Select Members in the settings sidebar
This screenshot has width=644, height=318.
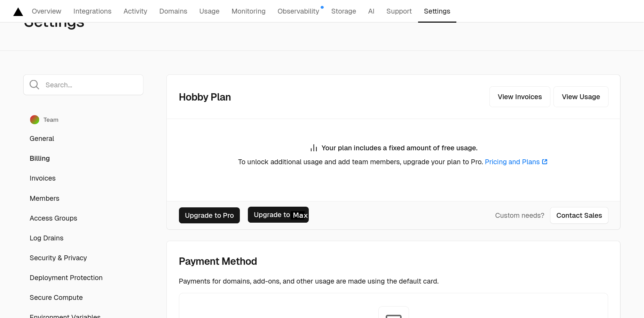(x=45, y=198)
